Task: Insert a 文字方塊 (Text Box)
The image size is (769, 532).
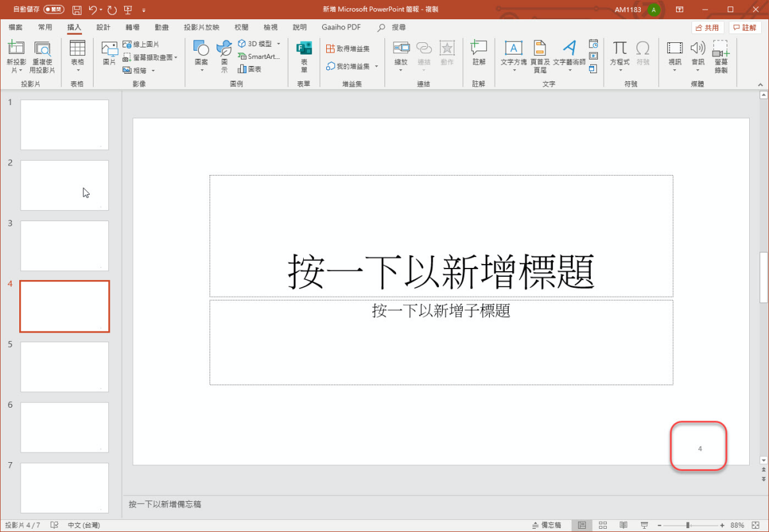Action: (x=513, y=50)
